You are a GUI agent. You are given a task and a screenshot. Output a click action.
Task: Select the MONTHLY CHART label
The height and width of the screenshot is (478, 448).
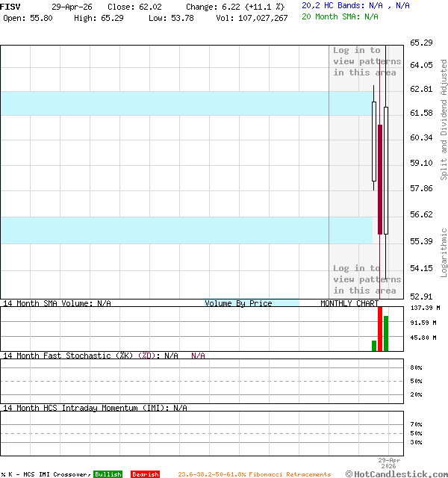349,303
